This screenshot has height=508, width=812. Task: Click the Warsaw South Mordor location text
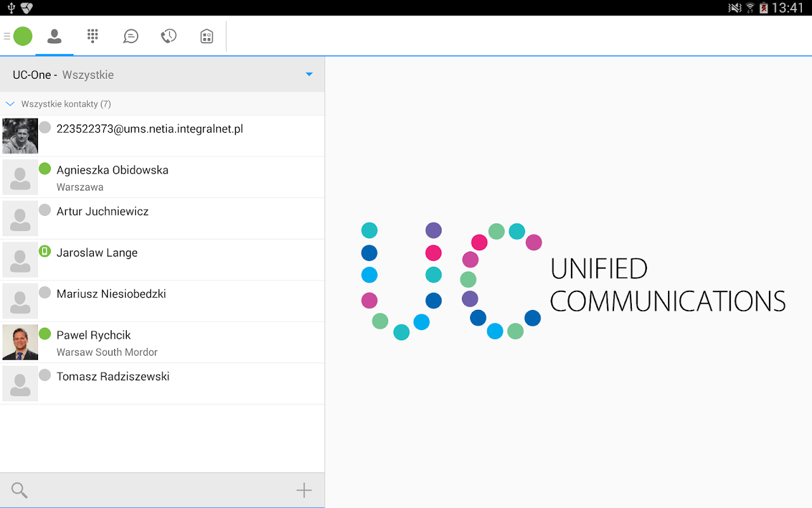click(107, 352)
